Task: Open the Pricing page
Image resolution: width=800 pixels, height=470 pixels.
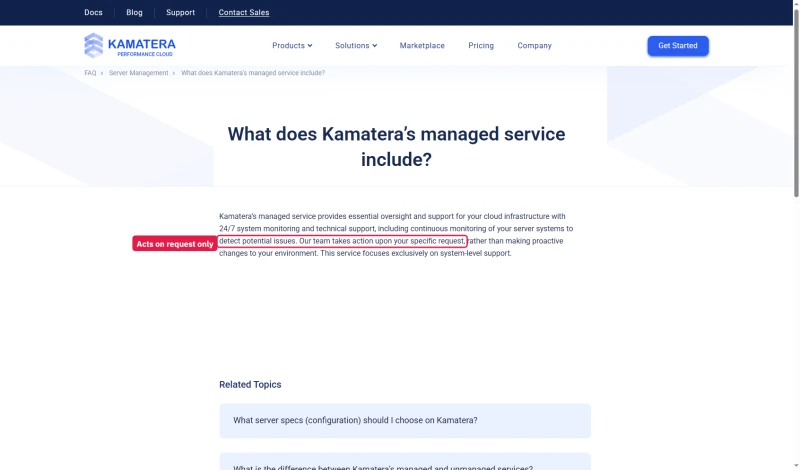Action: click(481, 45)
